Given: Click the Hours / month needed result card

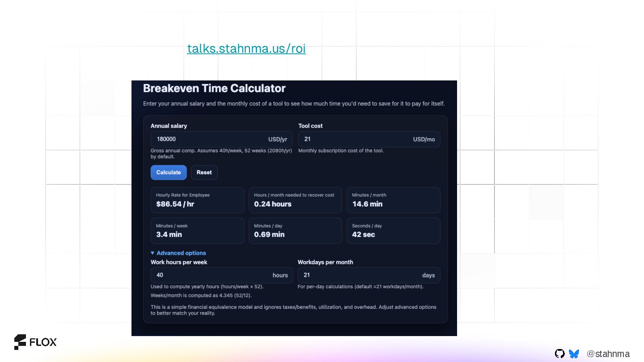Looking at the screenshot, I should (295, 200).
